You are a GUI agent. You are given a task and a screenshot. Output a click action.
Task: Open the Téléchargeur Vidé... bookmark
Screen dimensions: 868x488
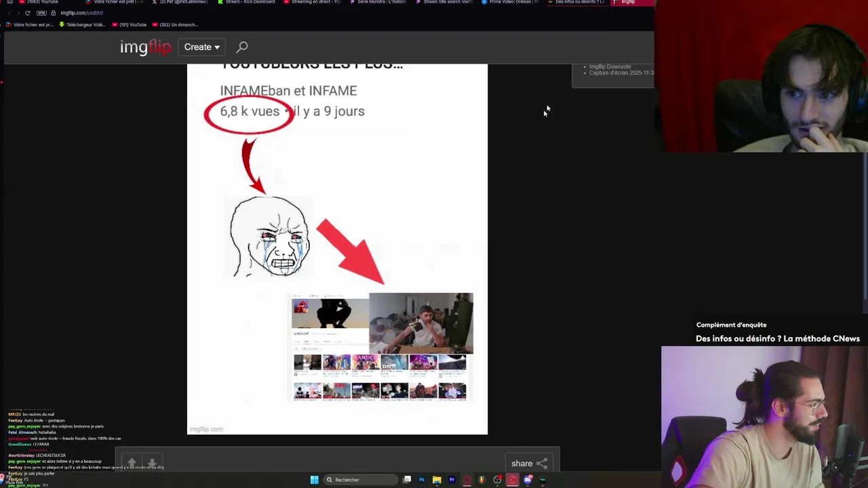point(82,24)
